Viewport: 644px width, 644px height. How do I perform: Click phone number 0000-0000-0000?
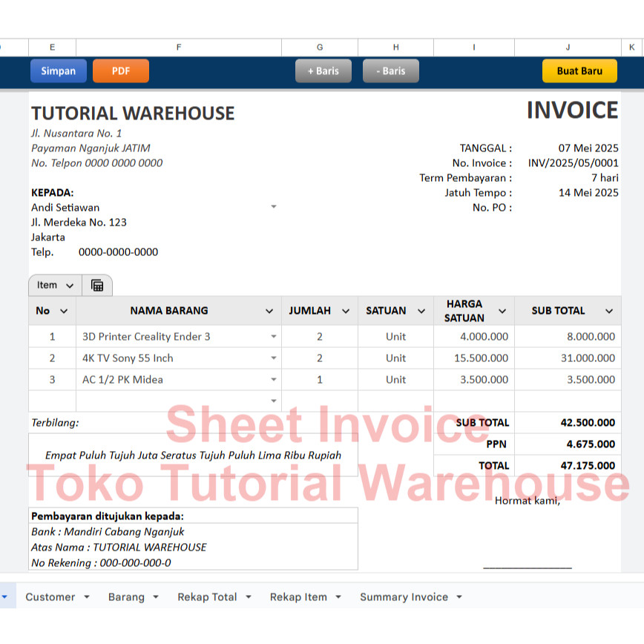pyautogui.click(x=118, y=252)
